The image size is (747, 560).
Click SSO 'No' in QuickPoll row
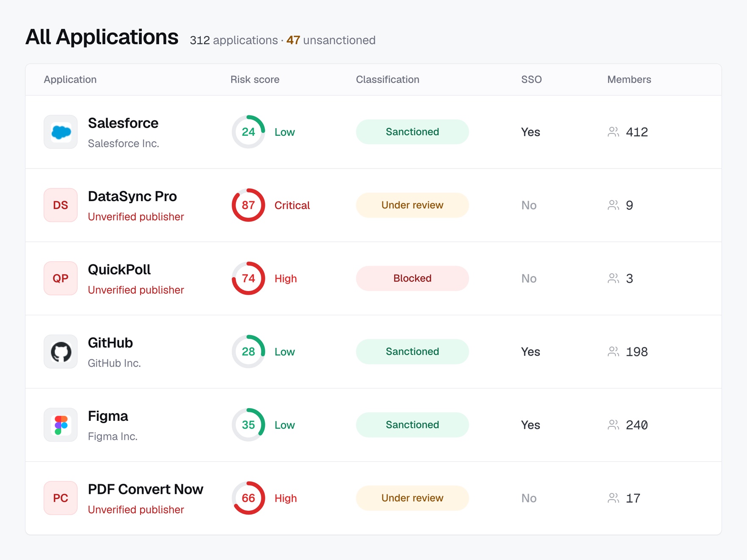tap(529, 279)
